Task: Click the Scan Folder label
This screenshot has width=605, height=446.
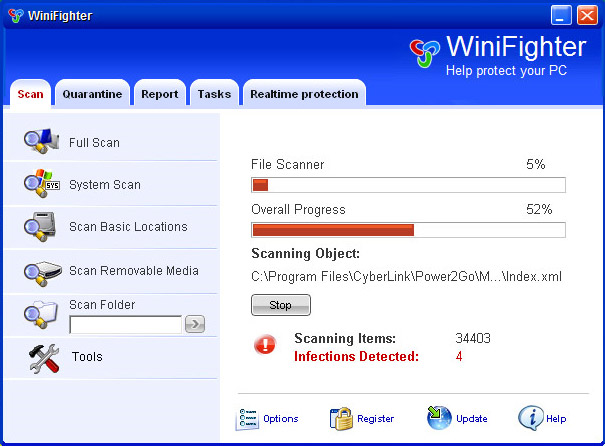Action: pyautogui.click(x=102, y=305)
